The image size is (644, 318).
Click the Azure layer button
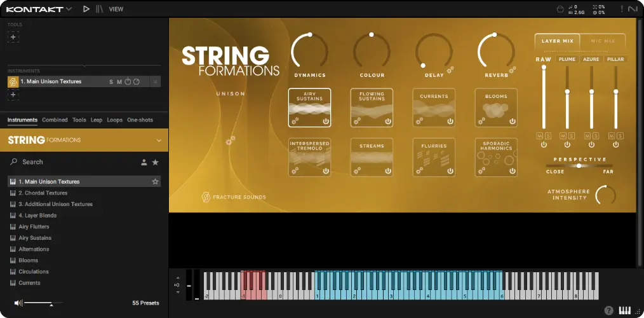click(591, 59)
